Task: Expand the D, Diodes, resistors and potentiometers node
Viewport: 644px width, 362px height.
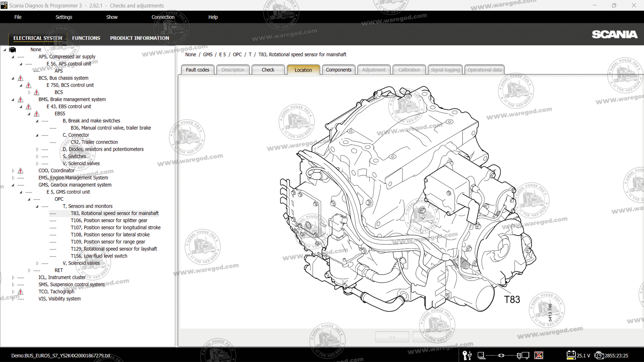Action: pos(37,149)
